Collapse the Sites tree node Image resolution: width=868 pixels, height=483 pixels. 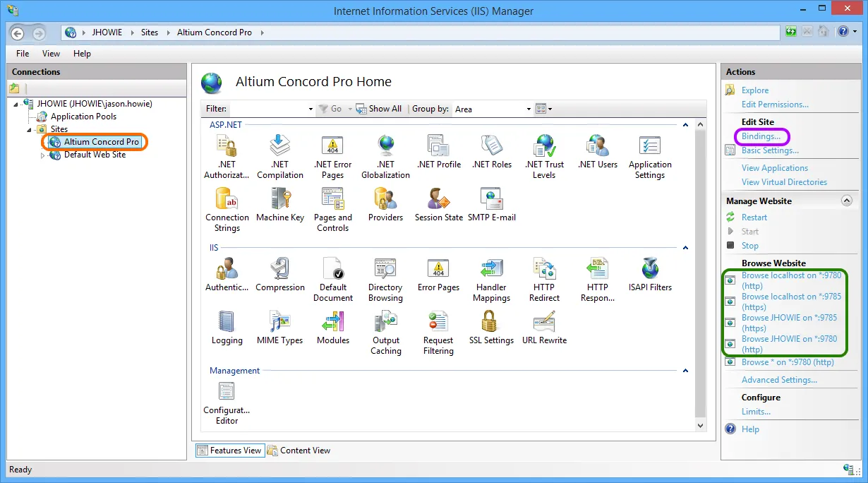(x=30, y=130)
